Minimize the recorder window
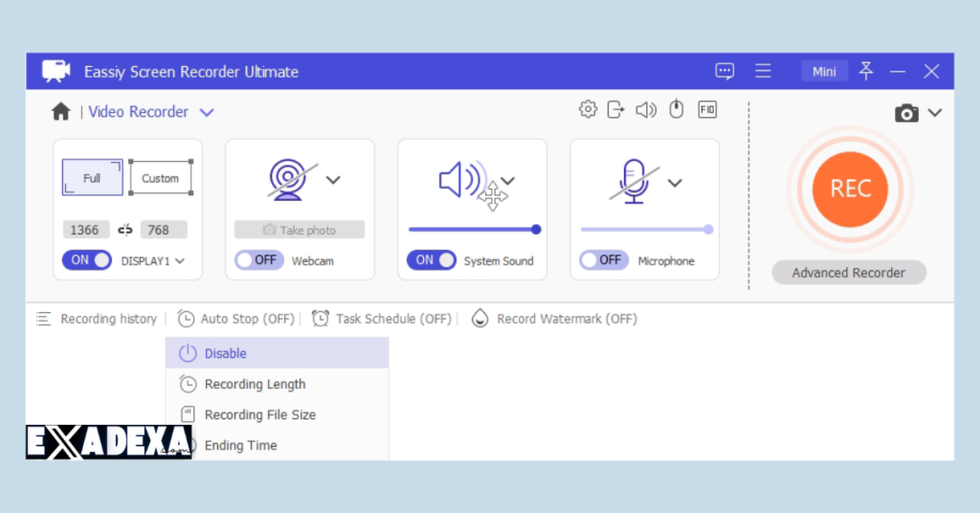 (898, 71)
